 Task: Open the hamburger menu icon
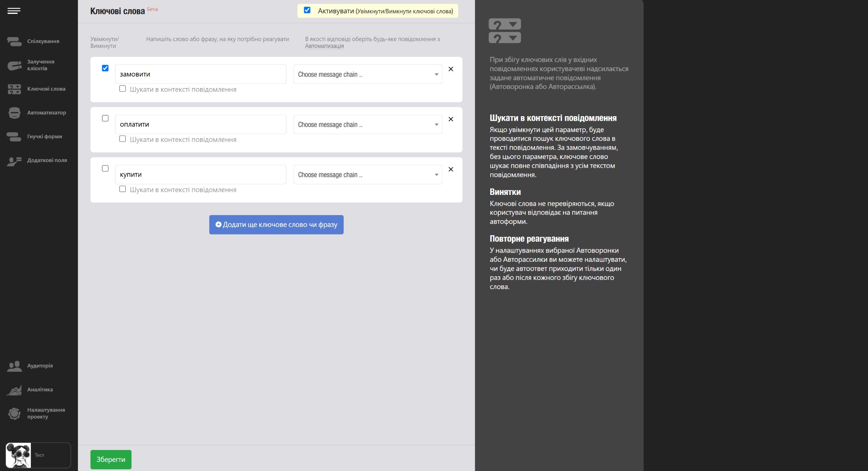coord(14,11)
